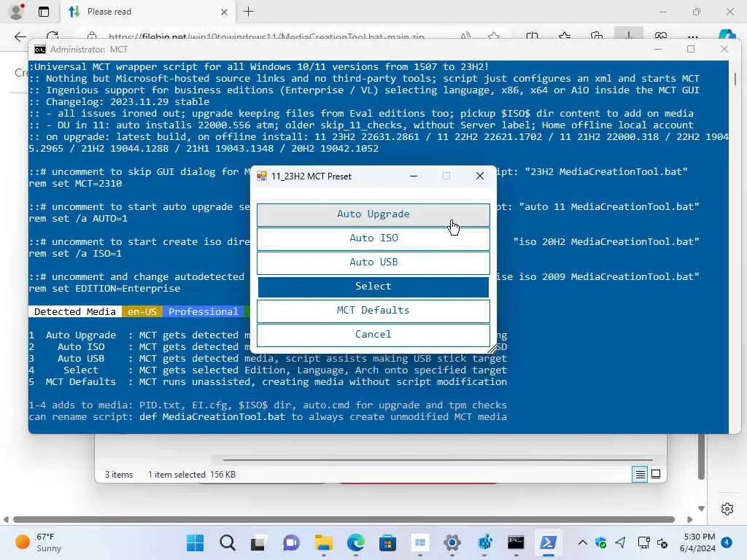Go back in the Edge browser

(x=20, y=36)
